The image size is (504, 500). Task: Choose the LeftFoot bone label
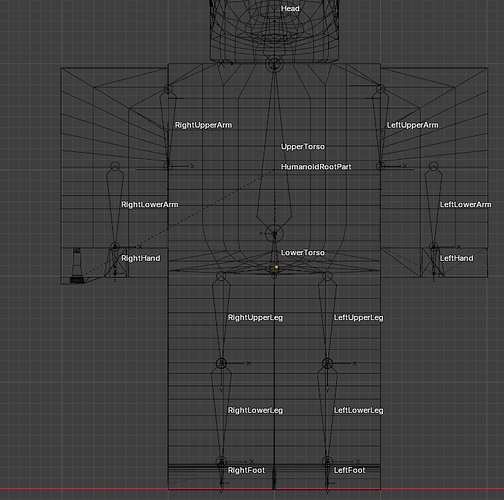[x=349, y=470]
